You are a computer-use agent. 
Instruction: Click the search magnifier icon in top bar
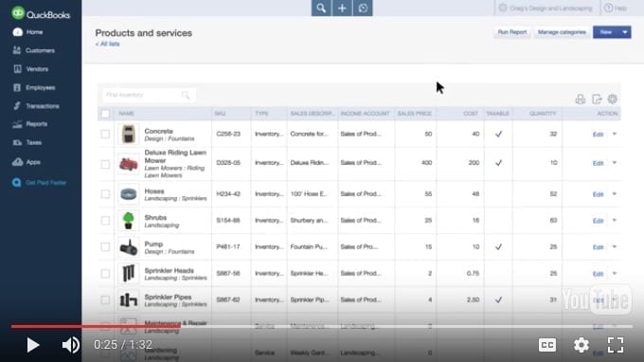[x=321, y=9]
